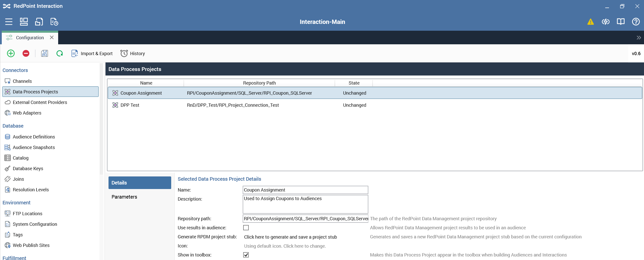This screenshot has height=260, width=644.
Task: Open the hamburger main menu
Action: (9, 22)
